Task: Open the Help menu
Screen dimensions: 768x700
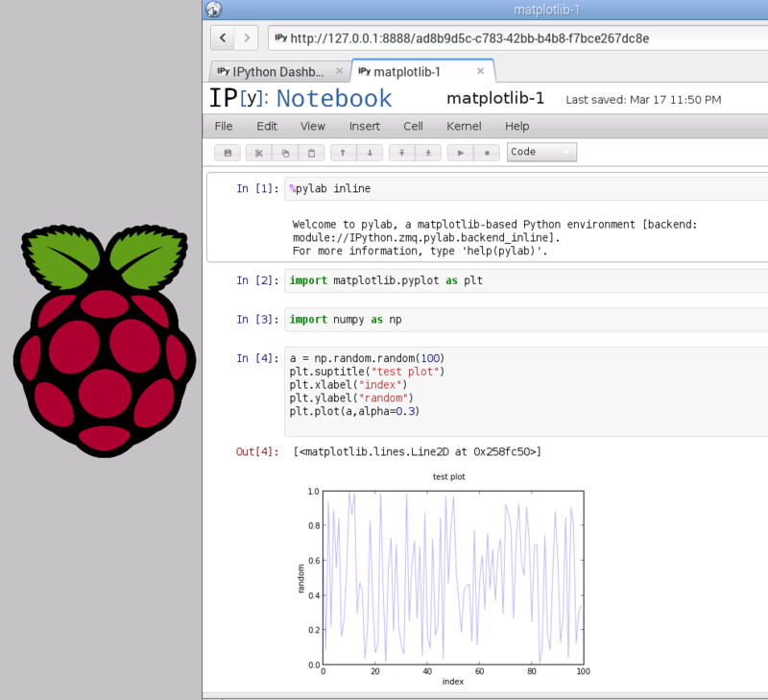Action: (516, 127)
